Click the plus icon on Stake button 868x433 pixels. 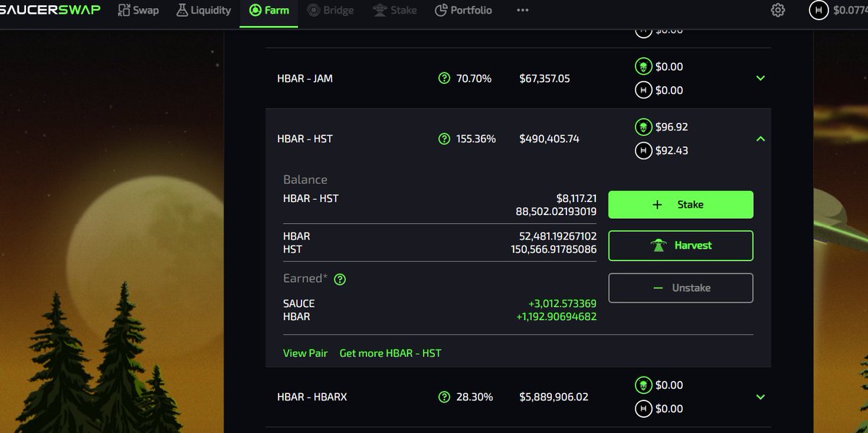pyautogui.click(x=658, y=205)
